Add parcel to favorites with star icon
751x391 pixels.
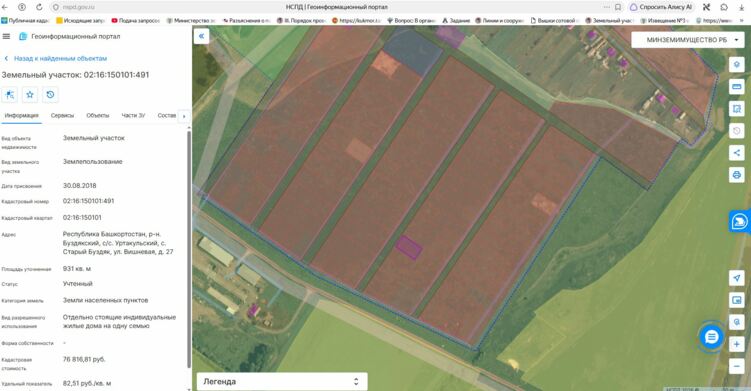coord(30,94)
